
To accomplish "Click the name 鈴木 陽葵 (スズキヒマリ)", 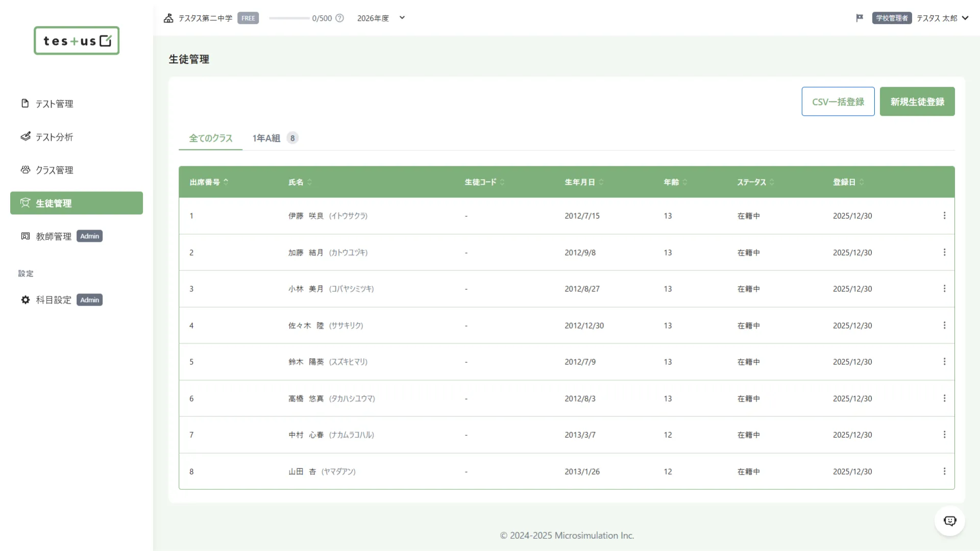I will click(328, 362).
